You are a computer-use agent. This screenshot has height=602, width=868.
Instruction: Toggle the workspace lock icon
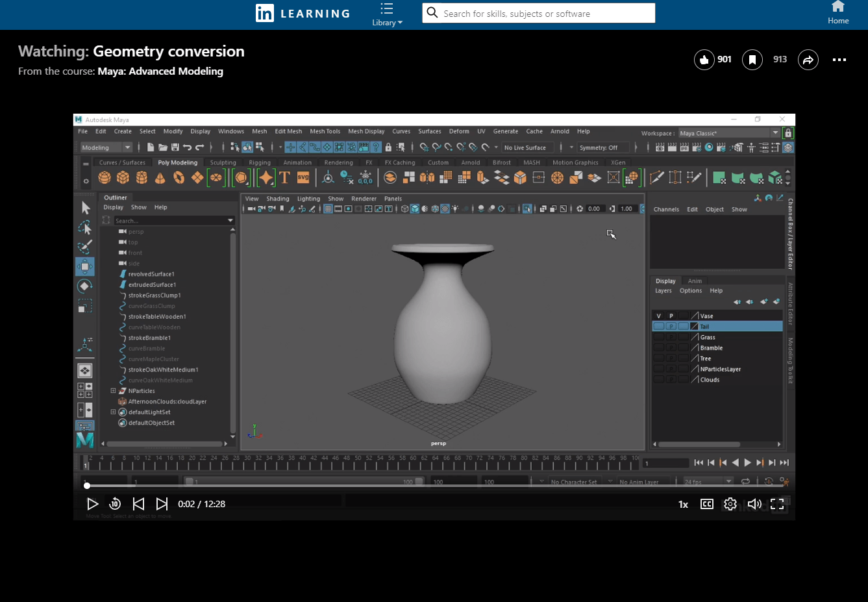coord(788,132)
